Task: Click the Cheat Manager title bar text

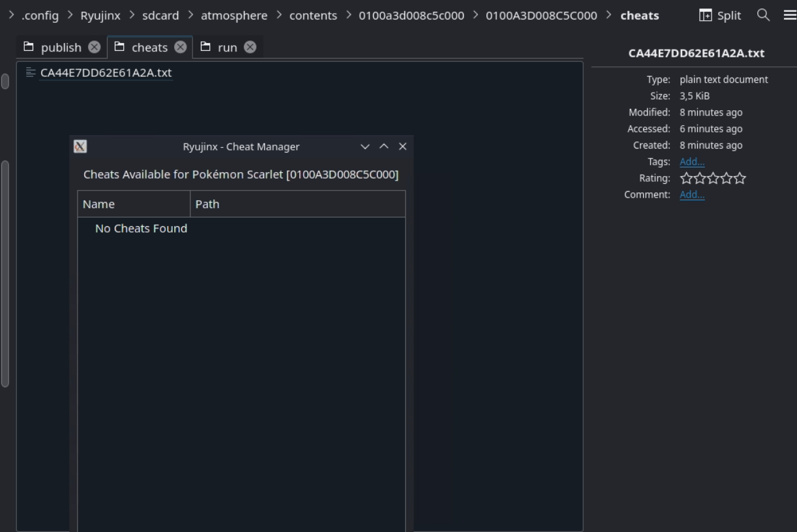Action: click(x=241, y=147)
